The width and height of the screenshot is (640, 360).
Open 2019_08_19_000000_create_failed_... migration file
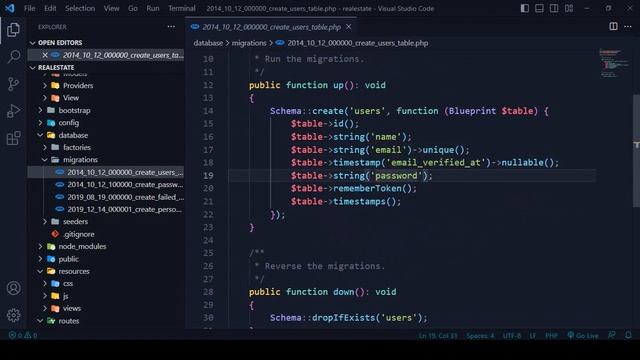106,197
